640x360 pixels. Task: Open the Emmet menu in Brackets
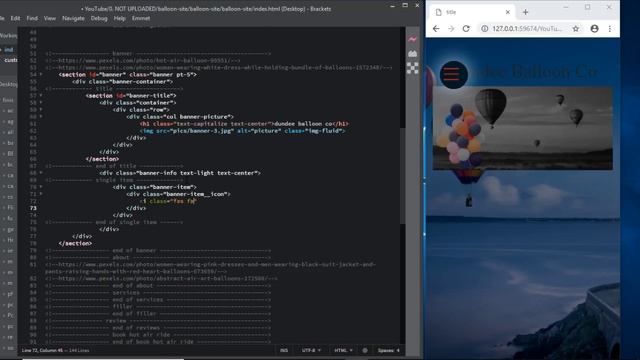coord(141,18)
